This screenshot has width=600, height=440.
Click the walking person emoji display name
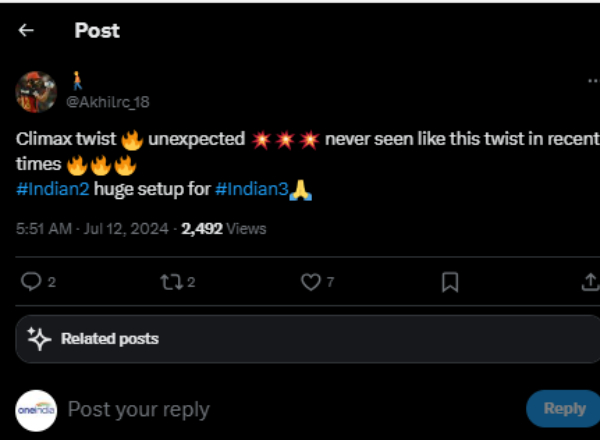click(x=74, y=80)
